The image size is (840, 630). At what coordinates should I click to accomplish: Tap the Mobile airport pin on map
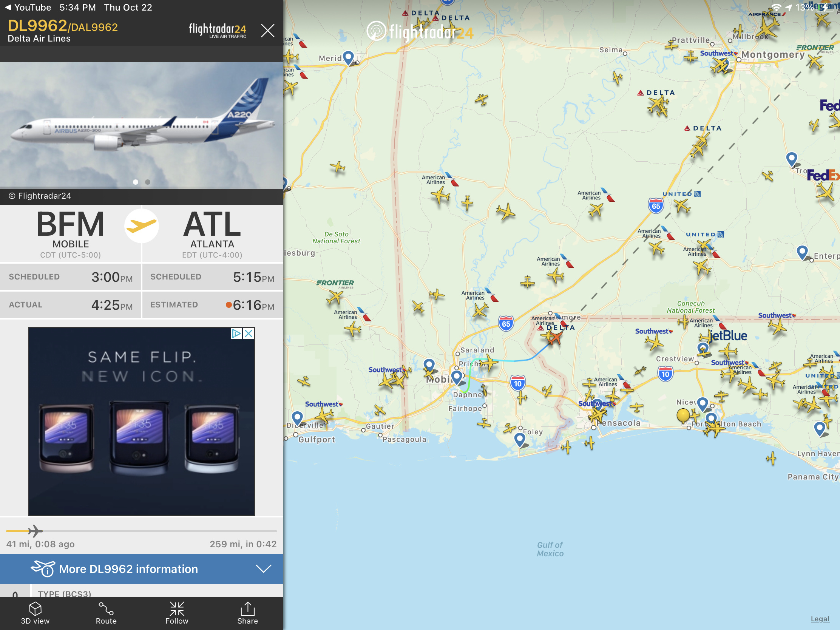(457, 377)
